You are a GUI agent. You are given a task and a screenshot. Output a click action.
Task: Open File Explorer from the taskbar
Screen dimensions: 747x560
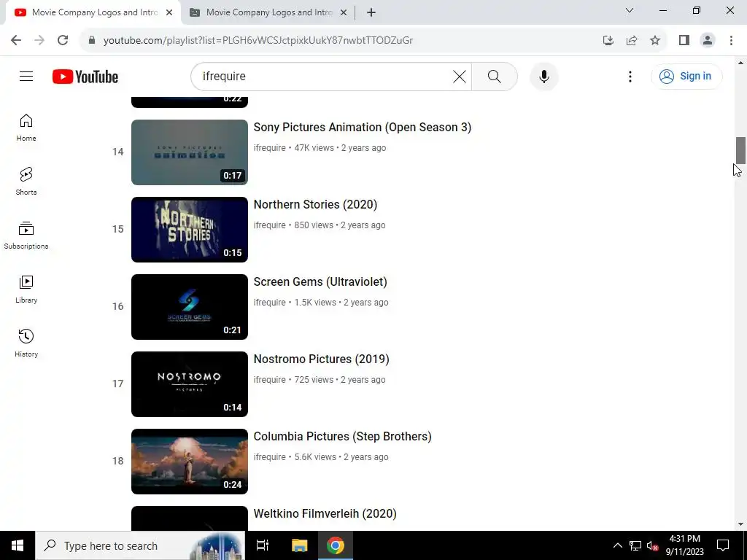pos(299,545)
